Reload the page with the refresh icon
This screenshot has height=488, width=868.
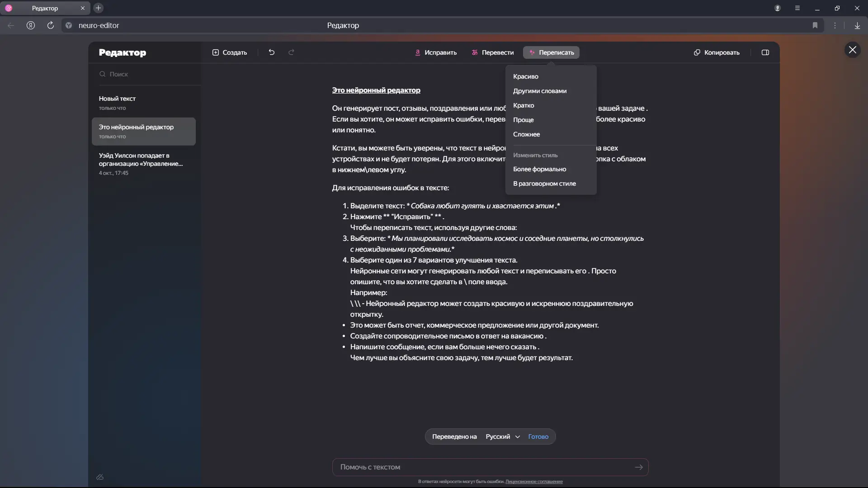pyautogui.click(x=50, y=25)
